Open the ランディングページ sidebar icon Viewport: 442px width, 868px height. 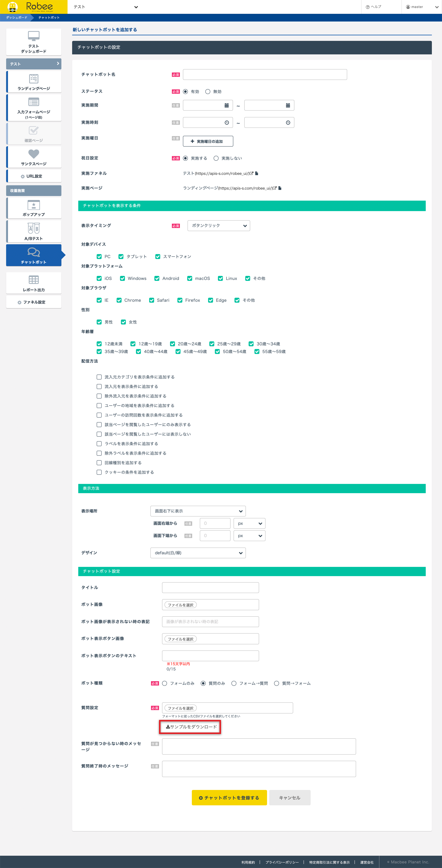point(34,79)
